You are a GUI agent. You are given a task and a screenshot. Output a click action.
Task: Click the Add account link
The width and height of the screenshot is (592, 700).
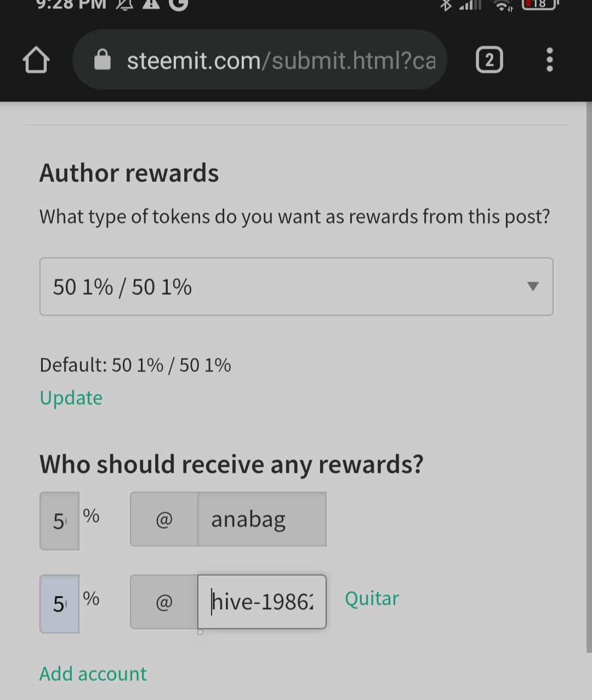93,674
